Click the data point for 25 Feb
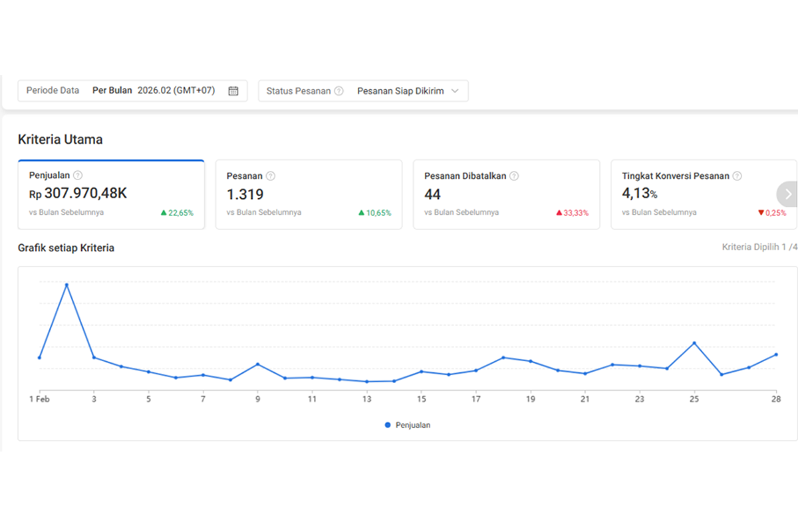The image size is (798, 532). coord(694,343)
